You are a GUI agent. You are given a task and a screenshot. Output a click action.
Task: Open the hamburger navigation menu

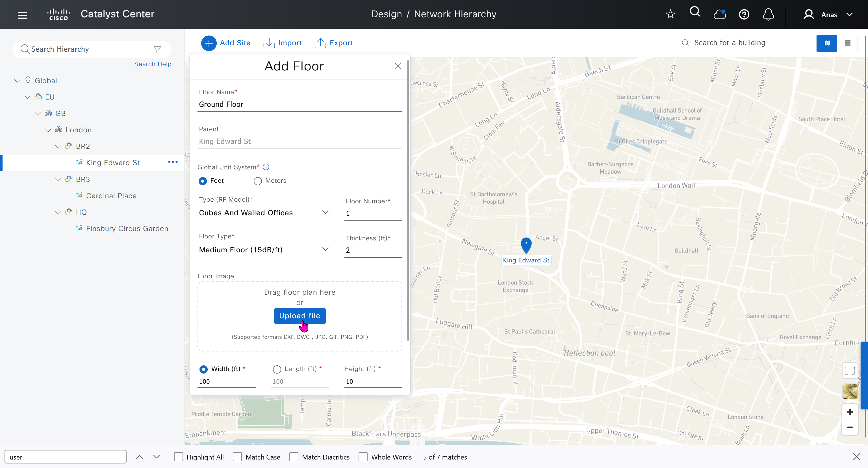click(x=22, y=15)
